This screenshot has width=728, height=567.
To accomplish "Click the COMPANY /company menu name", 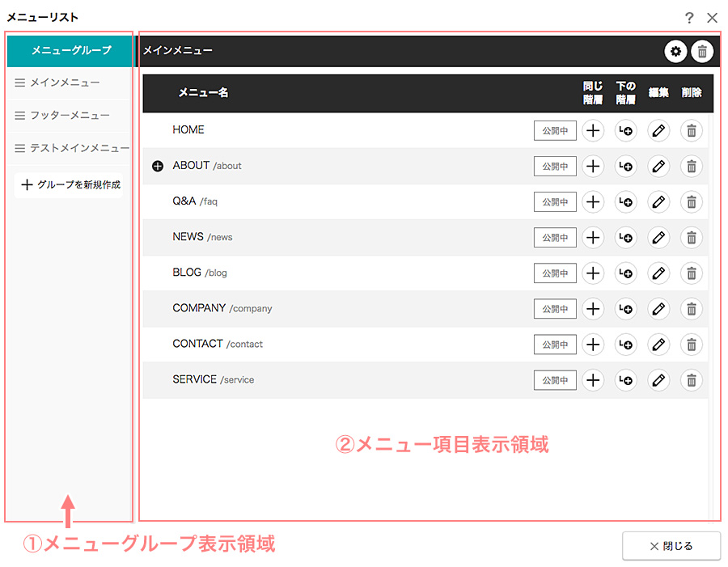I will [222, 308].
